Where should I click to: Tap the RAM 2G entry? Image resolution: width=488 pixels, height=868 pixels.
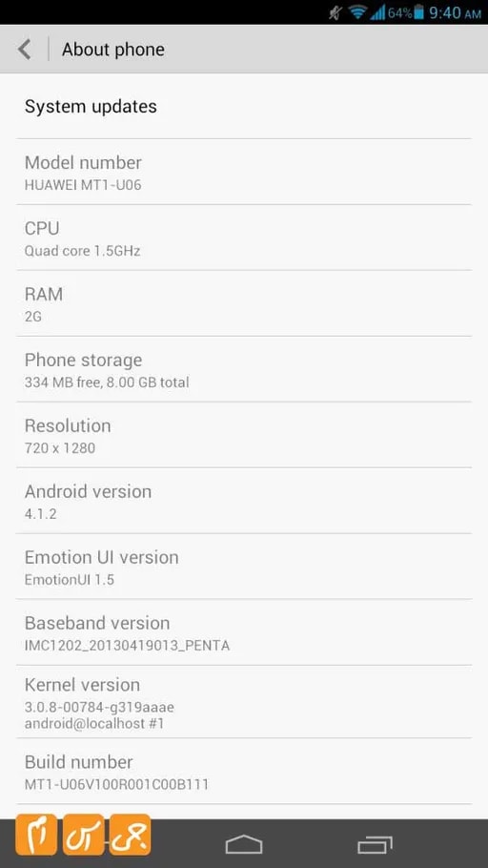coord(244,304)
